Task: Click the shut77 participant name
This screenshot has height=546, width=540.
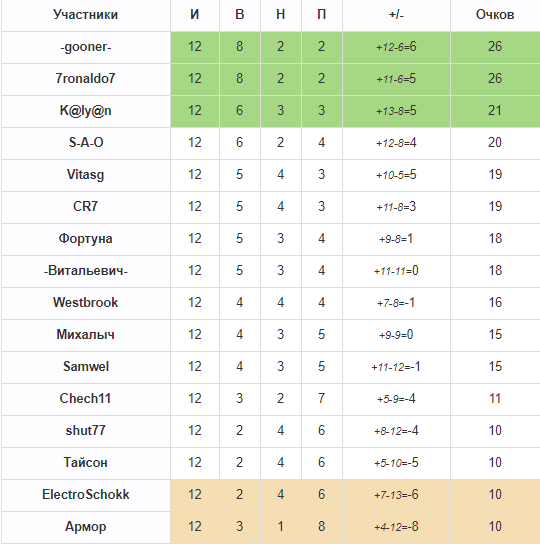Action: point(86,431)
